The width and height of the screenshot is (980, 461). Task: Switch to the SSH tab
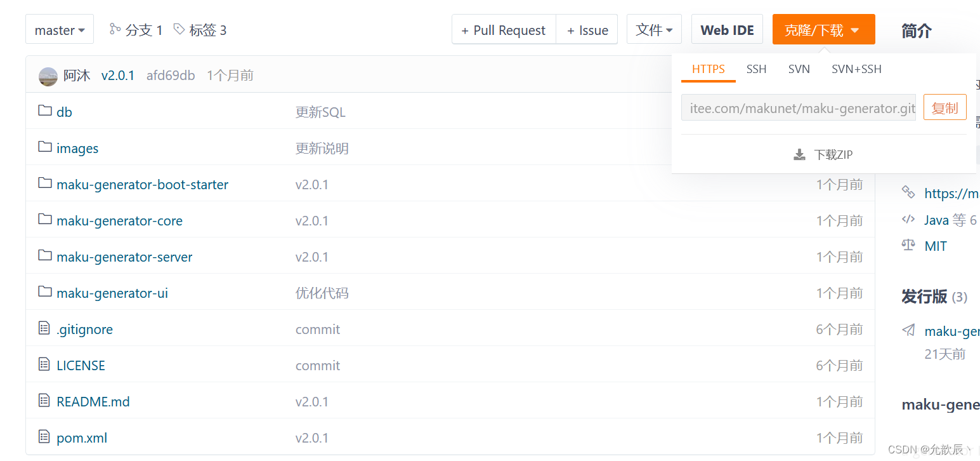(x=756, y=69)
